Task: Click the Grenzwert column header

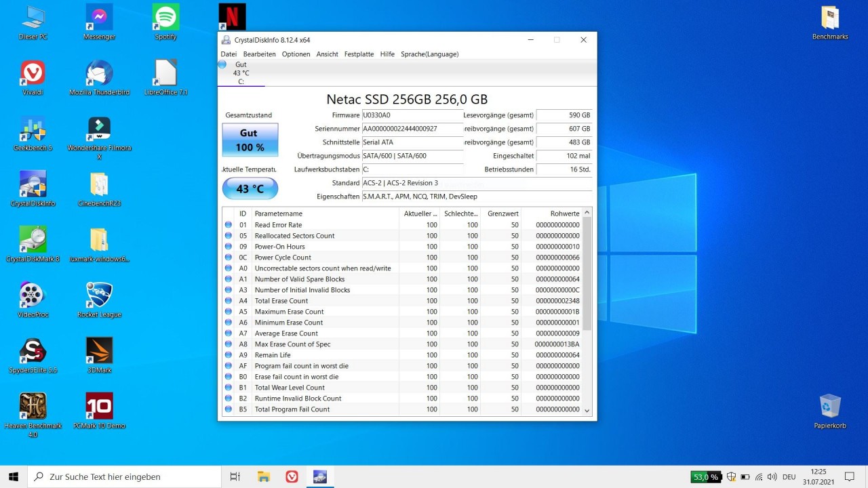Action: tap(501, 213)
